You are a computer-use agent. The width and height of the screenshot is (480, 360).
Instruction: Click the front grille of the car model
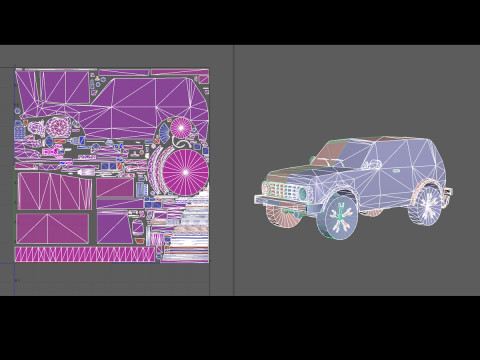[x=285, y=190]
